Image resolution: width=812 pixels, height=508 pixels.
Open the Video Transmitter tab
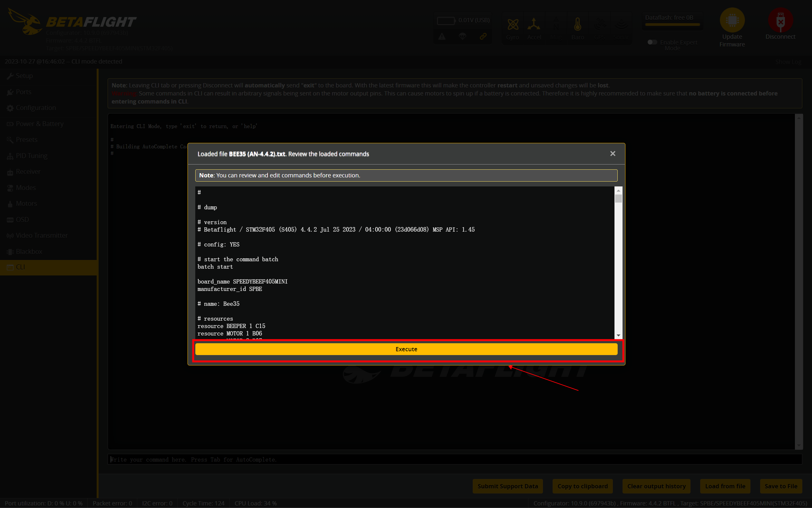[49, 235]
